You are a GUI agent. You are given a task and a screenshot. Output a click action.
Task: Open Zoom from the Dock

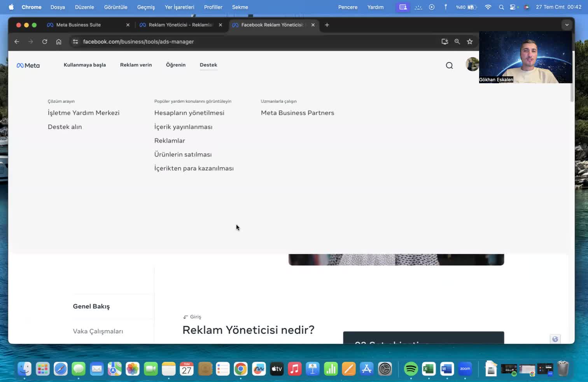(x=465, y=369)
